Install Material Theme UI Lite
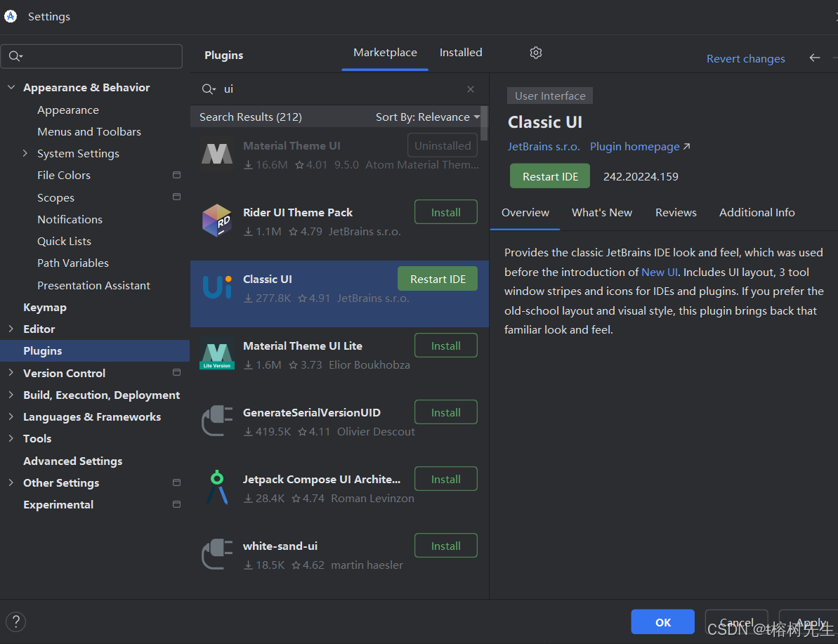838x644 pixels. pos(446,346)
